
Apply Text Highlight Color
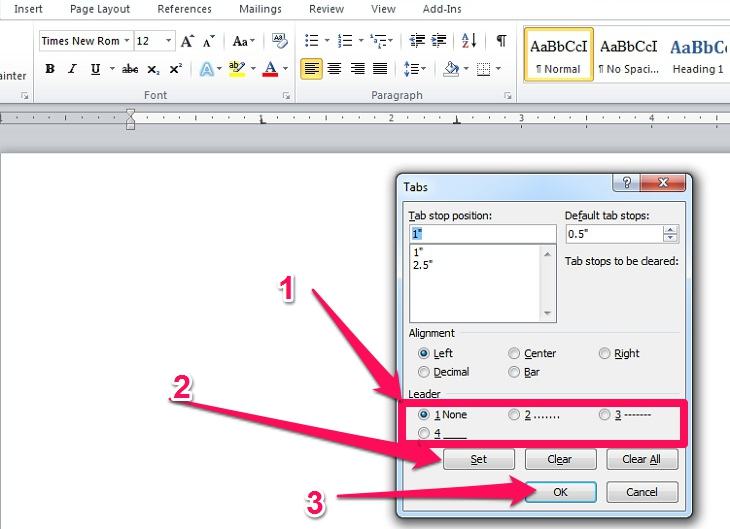237,69
